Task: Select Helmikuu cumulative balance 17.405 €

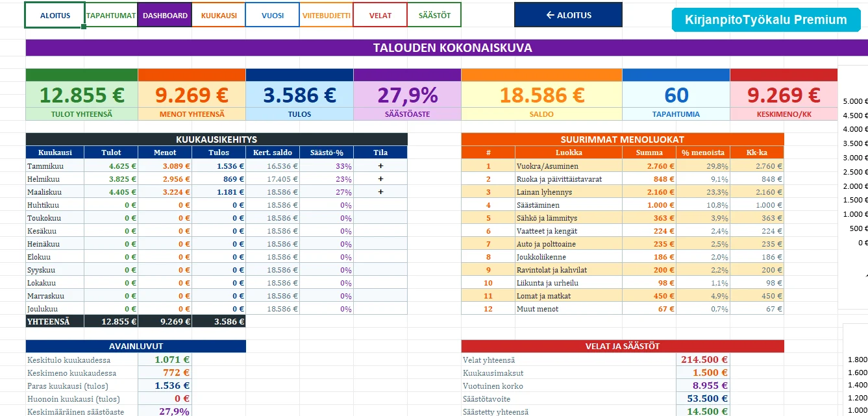Action: pos(273,178)
